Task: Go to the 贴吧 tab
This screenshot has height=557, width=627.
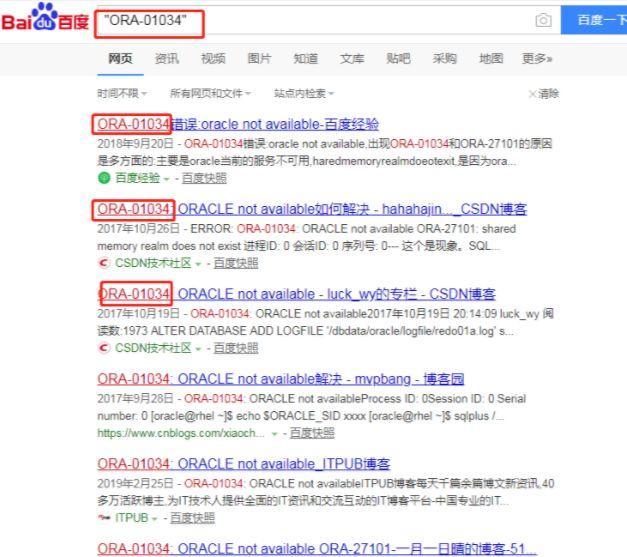Action: click(x=398, y=59)
